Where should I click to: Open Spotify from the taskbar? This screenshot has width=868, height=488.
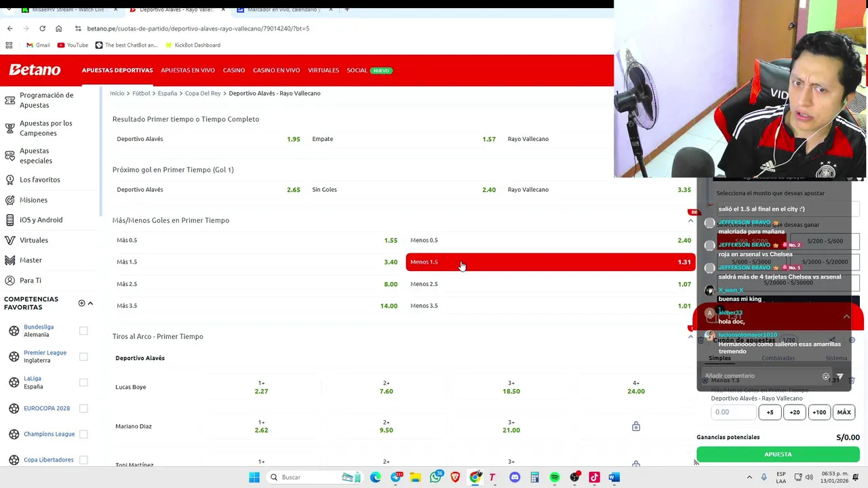coord(555,477)
